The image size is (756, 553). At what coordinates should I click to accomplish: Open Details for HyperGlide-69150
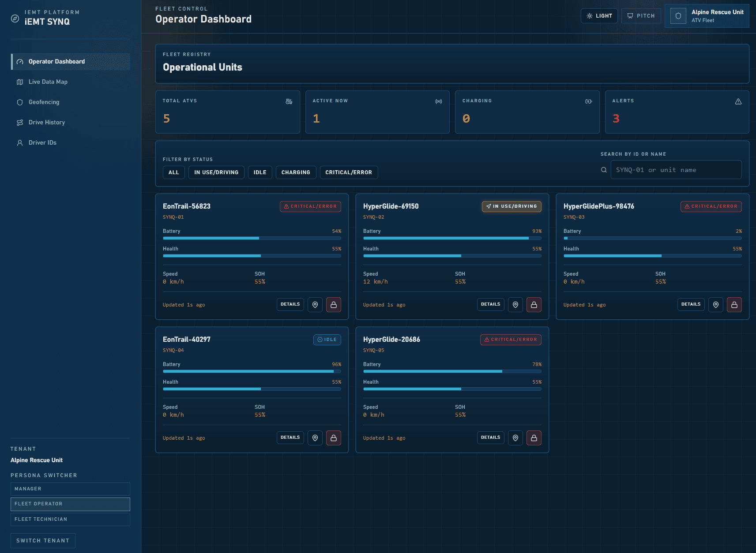490,304
